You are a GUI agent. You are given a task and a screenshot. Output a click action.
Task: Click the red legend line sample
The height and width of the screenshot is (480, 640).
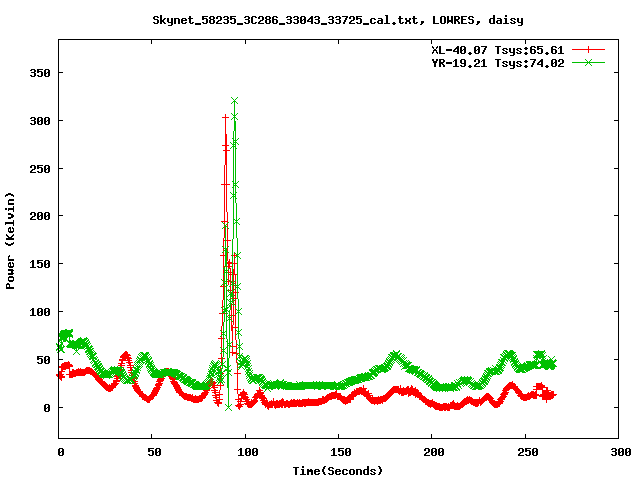pyautogui.click(x=588, y=50)
